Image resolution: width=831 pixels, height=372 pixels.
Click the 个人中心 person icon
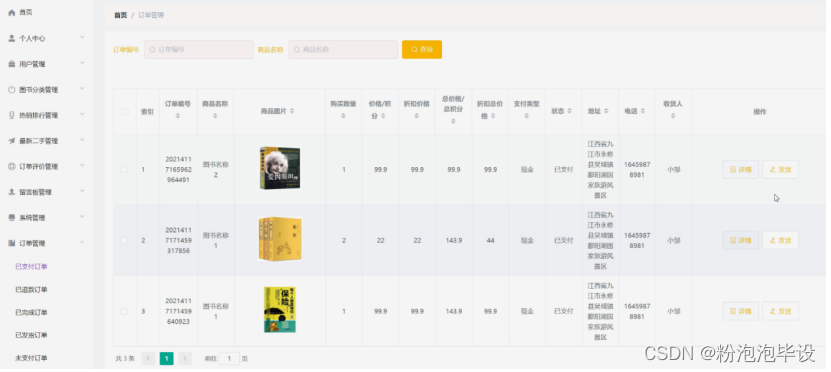point(12,38)
